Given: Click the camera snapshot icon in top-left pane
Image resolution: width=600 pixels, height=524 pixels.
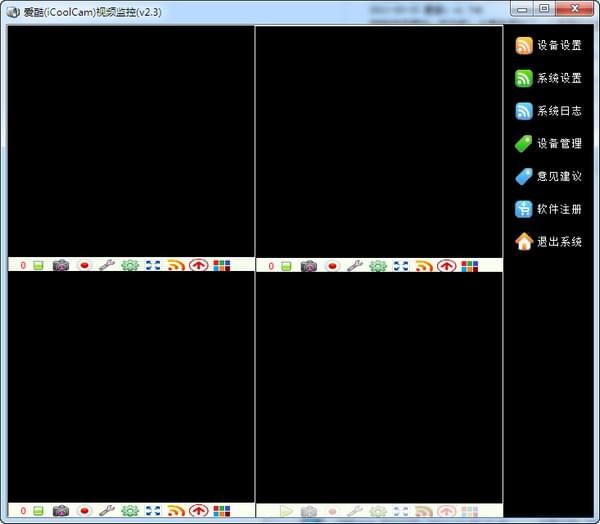Looking at the screenshot, I should click(x=61, y=266).
